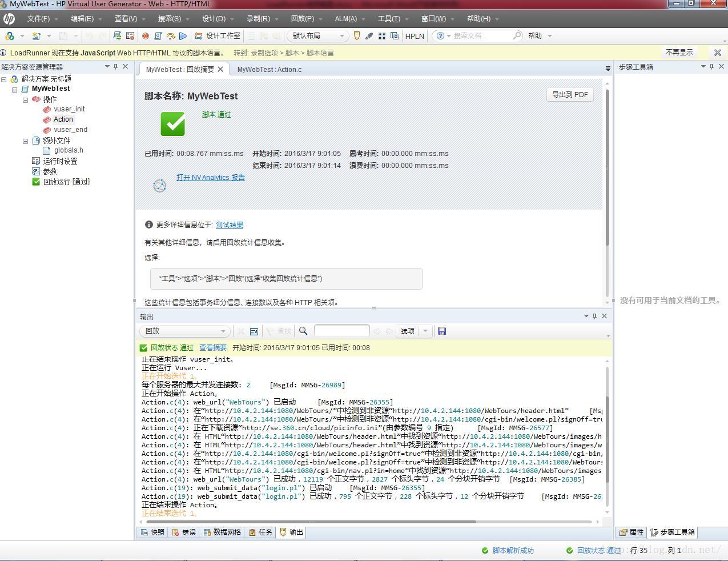Open Design Studio (设计工作室)
This screenshot has height=561, width=728.
tap(217, 36)
